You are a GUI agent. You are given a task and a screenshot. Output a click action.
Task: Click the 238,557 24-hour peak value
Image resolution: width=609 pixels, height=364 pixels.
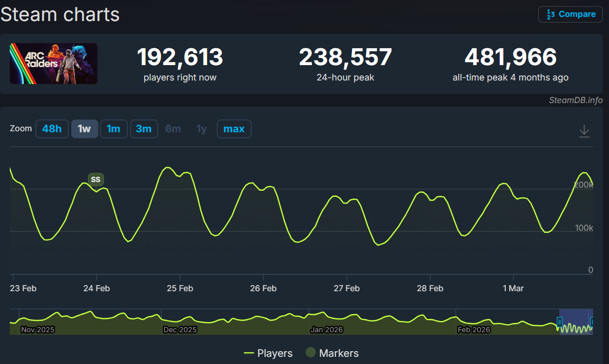point(345,57)
